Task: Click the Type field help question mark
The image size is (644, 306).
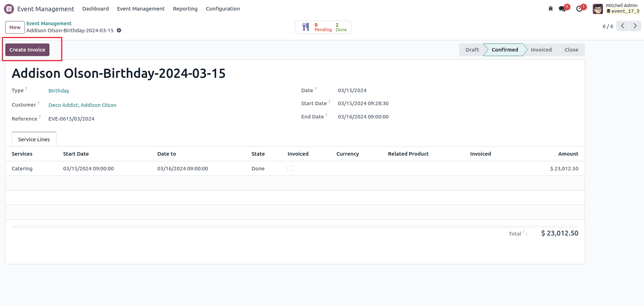Action: [26, 89]
